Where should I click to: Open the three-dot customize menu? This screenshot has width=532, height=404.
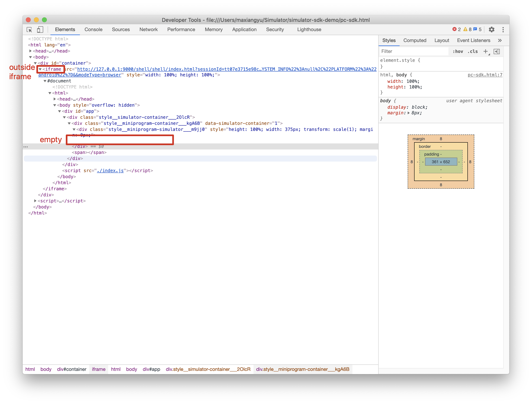(x=503, y=30)
